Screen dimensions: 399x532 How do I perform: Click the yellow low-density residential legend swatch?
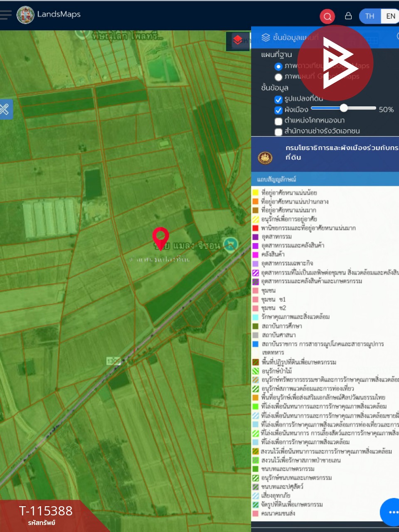(256, 192)
